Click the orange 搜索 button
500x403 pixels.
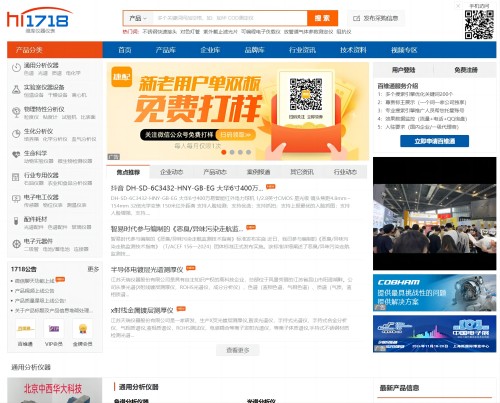click(x=322, y=18)
